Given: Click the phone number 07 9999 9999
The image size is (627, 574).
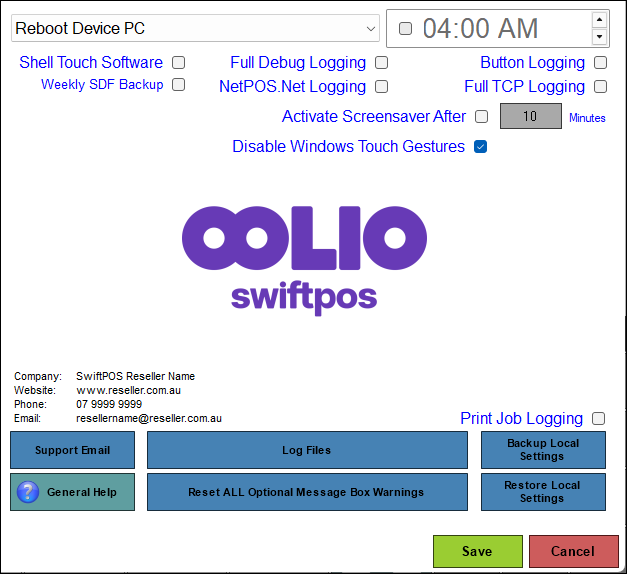Looking at the screenshot, I should pos(109,404).
